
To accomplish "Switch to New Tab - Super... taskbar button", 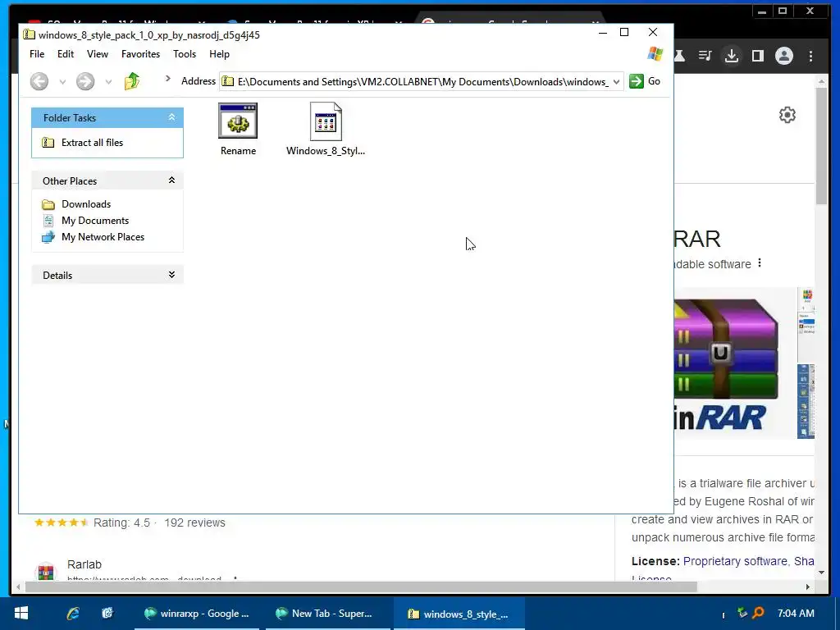I will 328,614.
